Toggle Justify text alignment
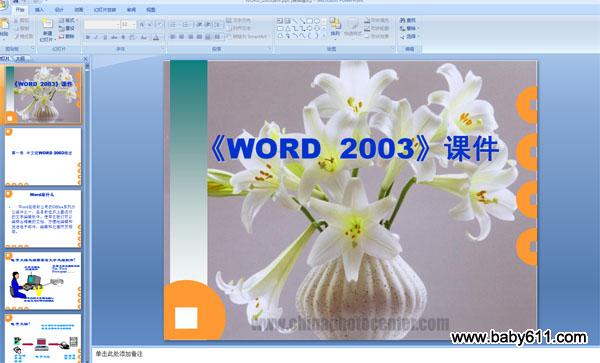Image resolution: width=600 pixels, height=363 pixels. point(199,37)
